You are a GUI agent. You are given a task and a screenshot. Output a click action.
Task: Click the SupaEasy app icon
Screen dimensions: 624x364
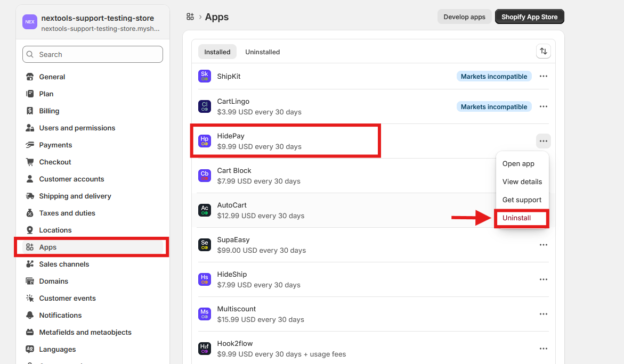point(205,245)
